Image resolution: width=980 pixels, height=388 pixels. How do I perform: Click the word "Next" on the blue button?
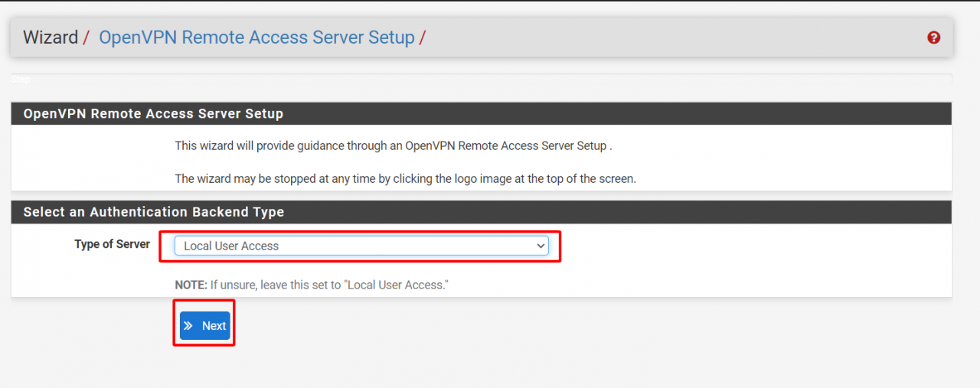click(214, 325)
